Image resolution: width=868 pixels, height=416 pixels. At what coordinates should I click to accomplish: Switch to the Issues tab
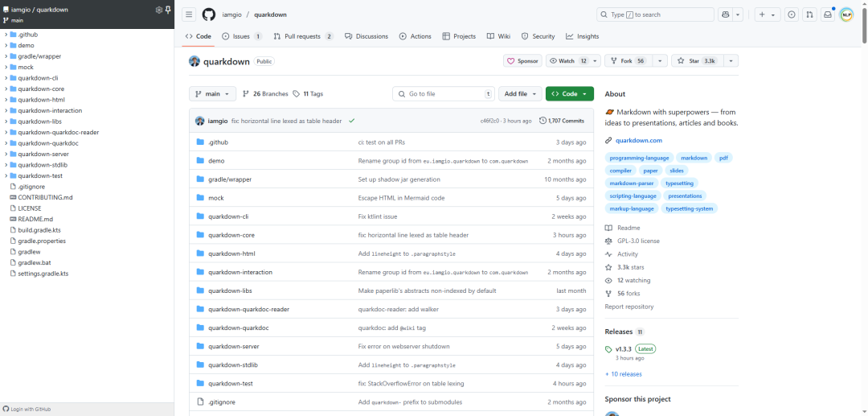tap(242, 36)
